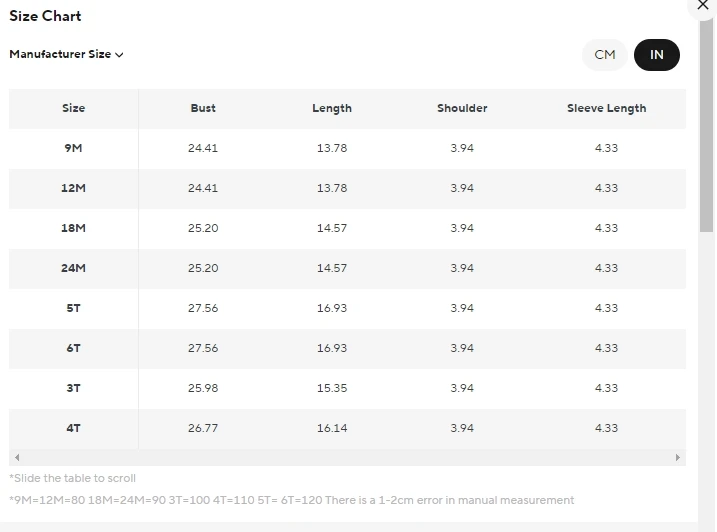This screenshot has width=717, height=532.
Task: Click the Sleeve Length column header
Action: (x=606, y=108)
